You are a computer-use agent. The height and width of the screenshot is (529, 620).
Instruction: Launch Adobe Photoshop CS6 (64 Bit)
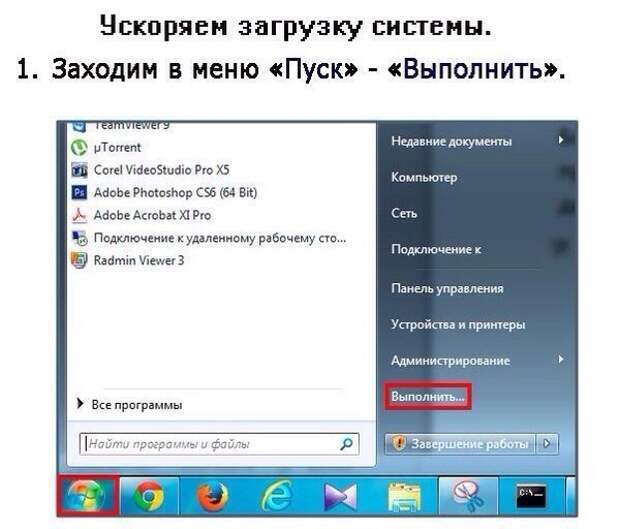tap(164, 193)
